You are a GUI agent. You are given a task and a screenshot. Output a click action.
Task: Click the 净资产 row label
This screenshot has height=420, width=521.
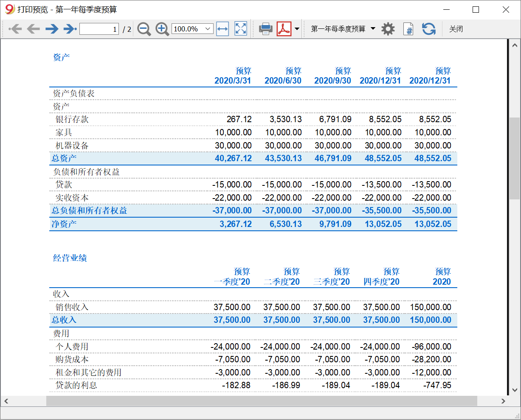coord(64,224)
